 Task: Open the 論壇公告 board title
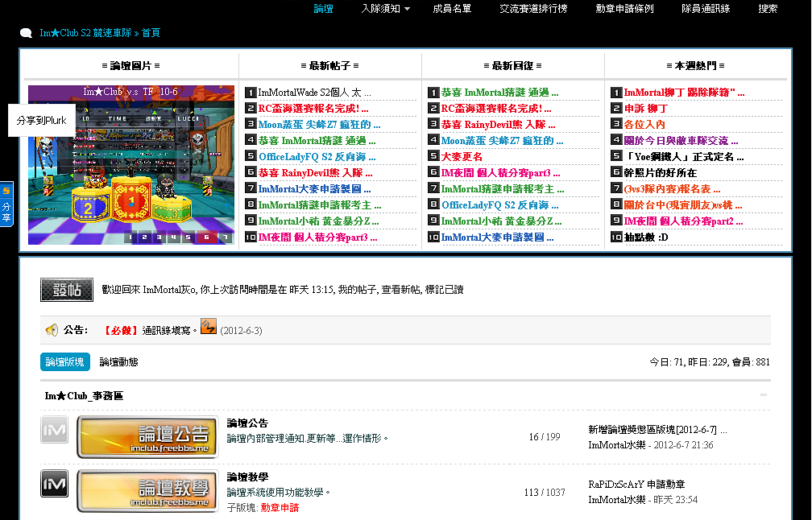(x=247, y=423)
